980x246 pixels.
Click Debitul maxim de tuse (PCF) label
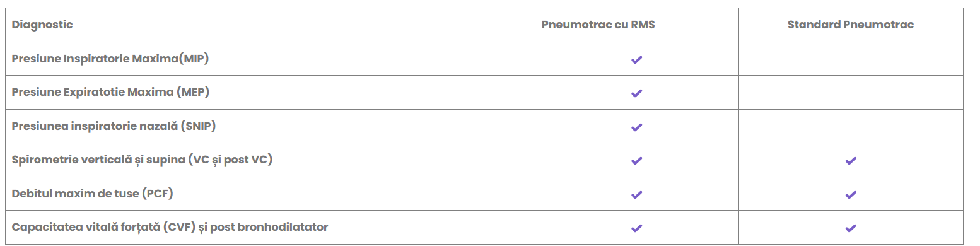click(92, 194)
